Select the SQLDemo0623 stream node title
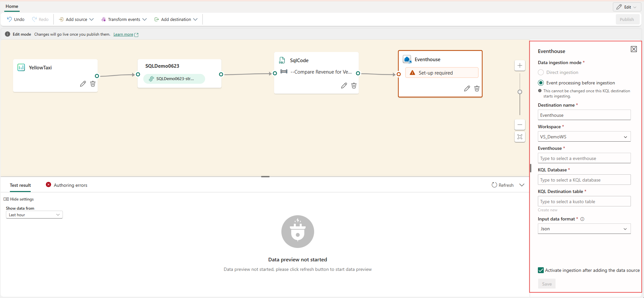This screenshot has height=298, width=644. pos(162,66)
